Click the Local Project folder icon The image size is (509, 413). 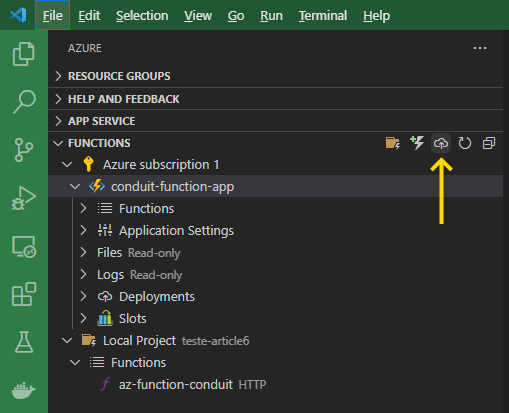[89, 341]
